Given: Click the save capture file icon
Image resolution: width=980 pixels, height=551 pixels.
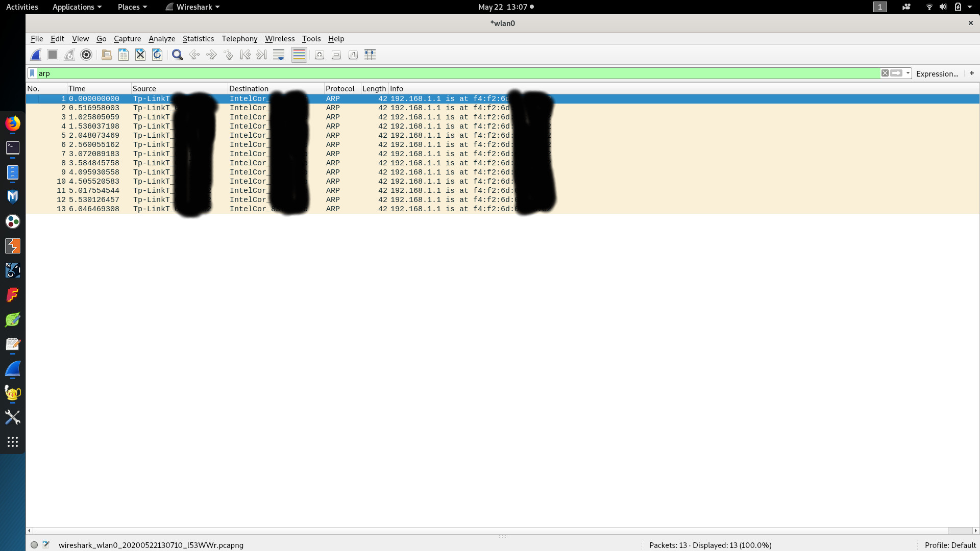Looking at the screenshot, I should (122, 55).
